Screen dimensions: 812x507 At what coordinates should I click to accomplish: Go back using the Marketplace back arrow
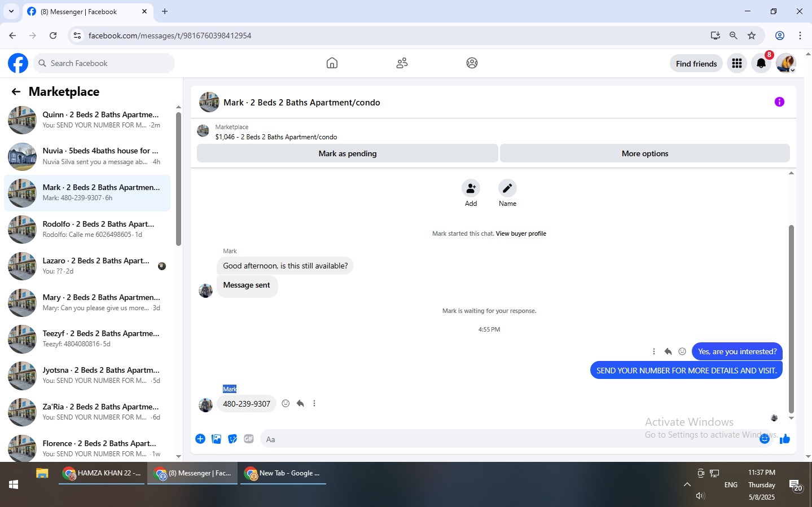pyautogui.click(x=16, y=91)
